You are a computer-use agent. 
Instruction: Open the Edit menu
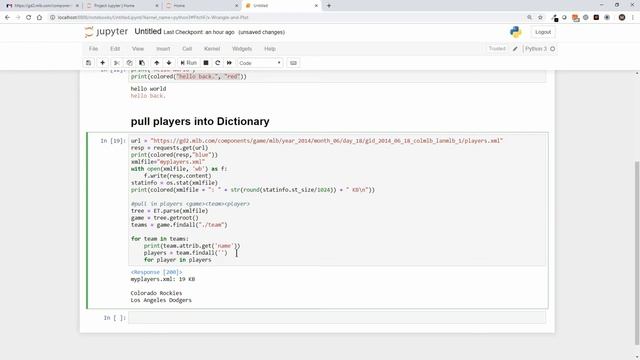(115, 49)
